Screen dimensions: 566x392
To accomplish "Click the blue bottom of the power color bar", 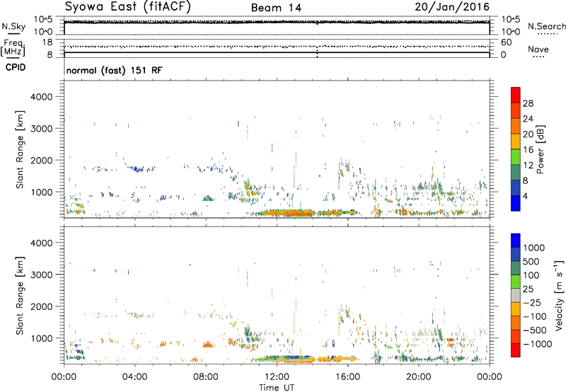I will coord(516,203).
